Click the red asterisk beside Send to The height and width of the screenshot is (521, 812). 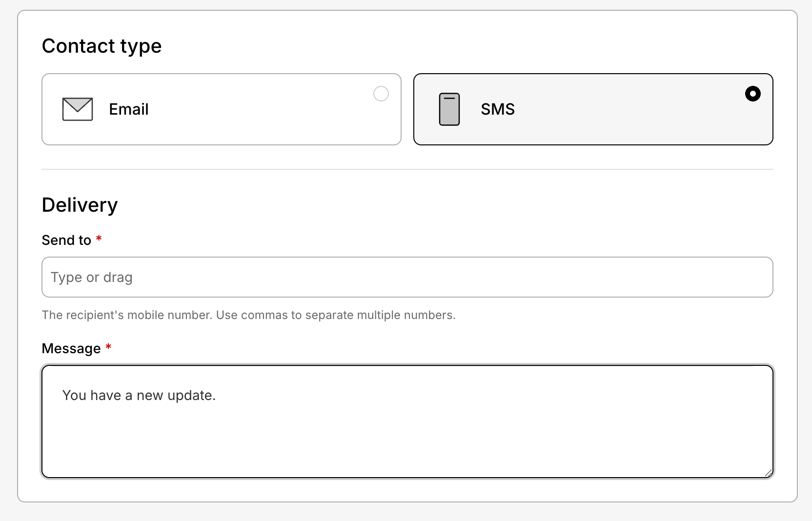click(99, 239)
